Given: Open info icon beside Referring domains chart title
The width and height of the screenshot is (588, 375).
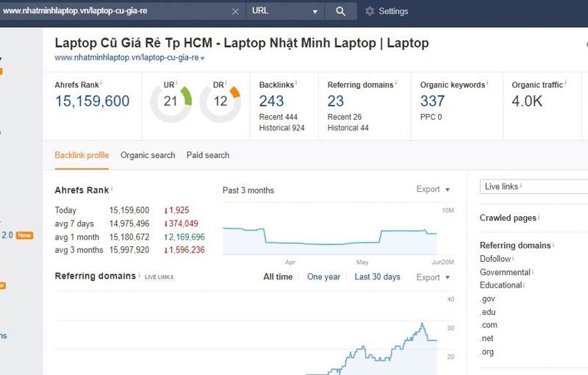Looking at the screenshot, I should point(140,274).
